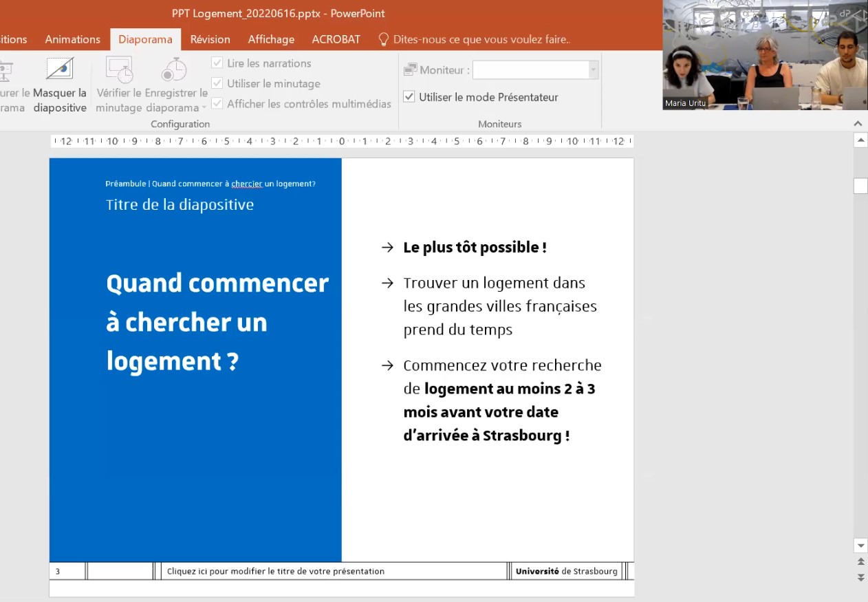868x602 pixels.
Task: Expand the Enregistrer le diaporama dropdown arrow
Action: [204, 108]
